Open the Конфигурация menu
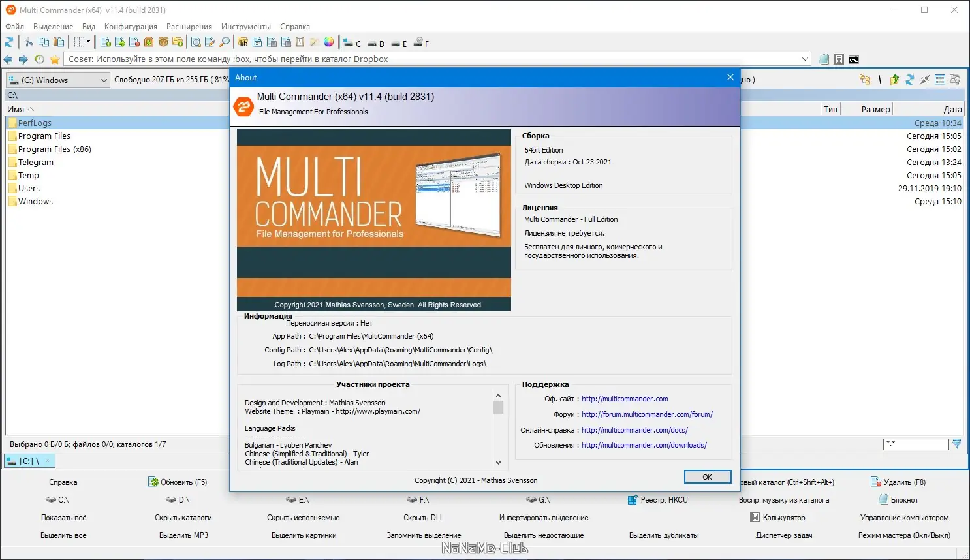 pyautogui.click(x=131, y=27)
